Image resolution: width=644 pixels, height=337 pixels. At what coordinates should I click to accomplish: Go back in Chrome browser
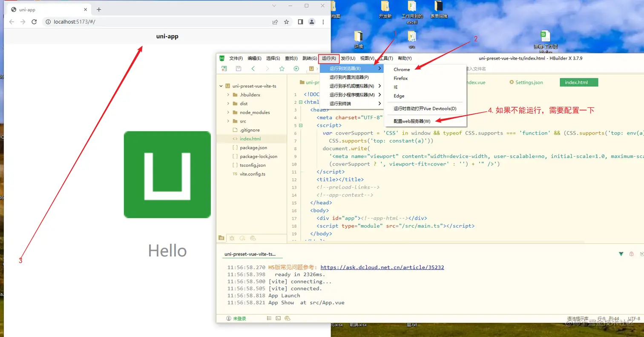(11, 22)
